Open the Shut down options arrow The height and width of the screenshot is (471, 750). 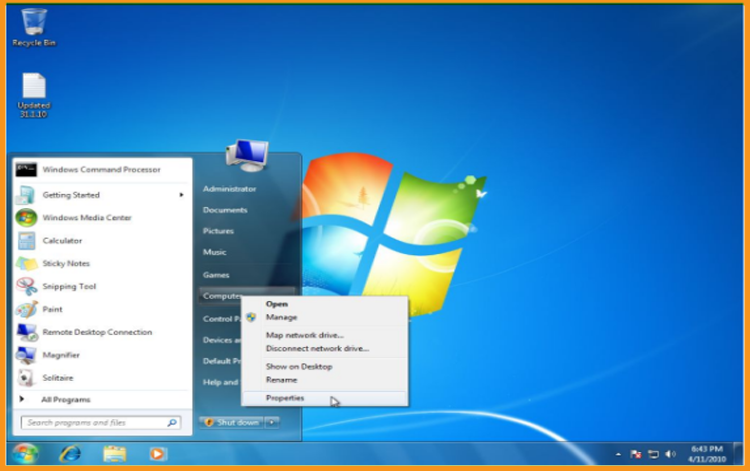(x=272, y=422)
